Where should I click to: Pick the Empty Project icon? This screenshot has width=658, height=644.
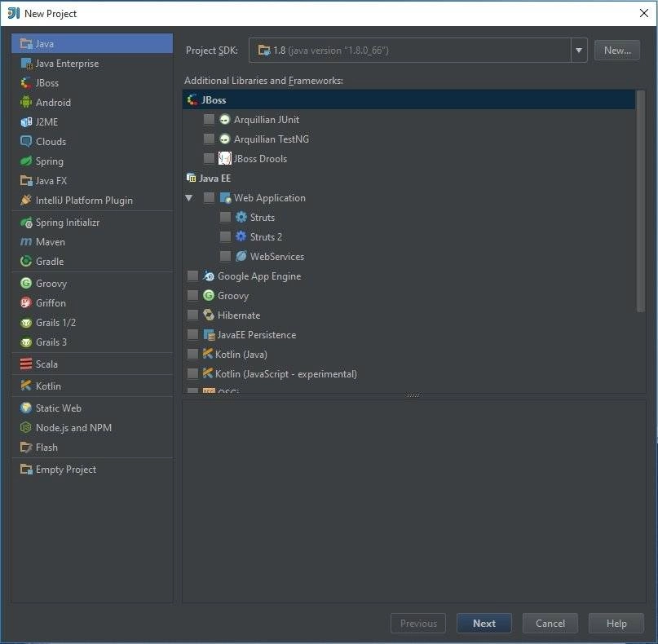tap(26, 470)
